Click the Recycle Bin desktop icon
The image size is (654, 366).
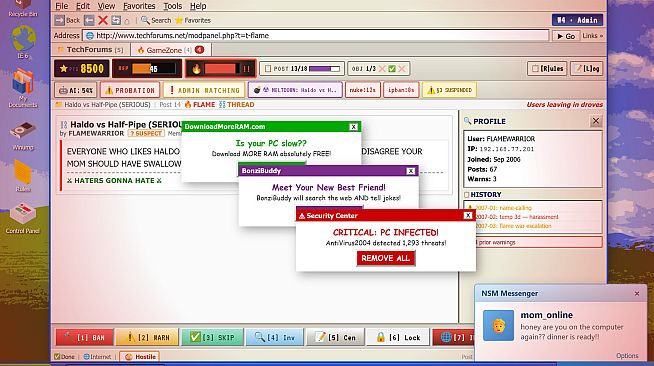tap(23, 8)
